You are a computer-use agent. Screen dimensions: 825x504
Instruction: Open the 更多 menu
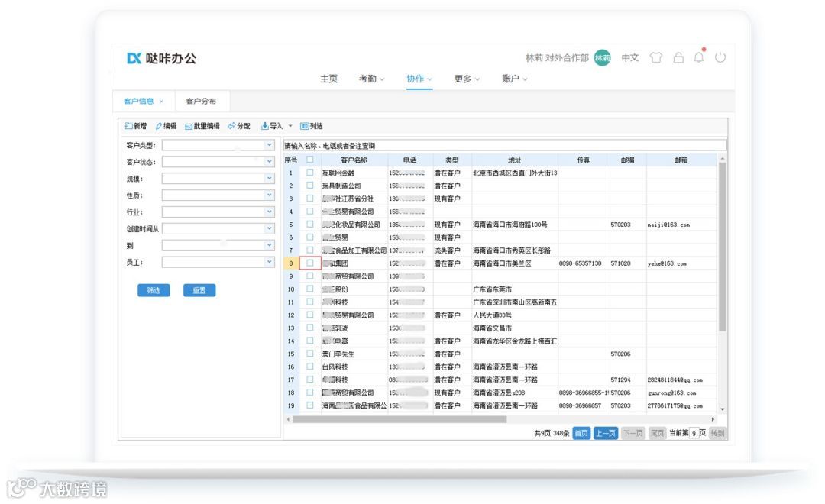(467, 79)
